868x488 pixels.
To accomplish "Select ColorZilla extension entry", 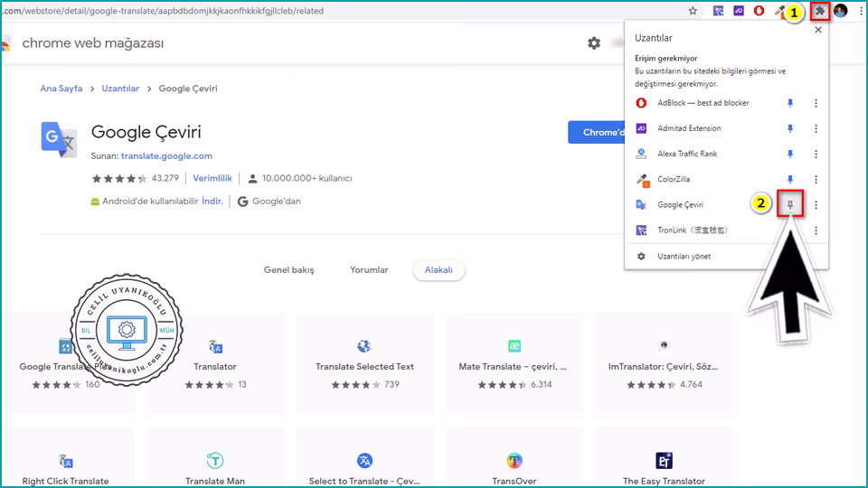I will coord(674,179).
